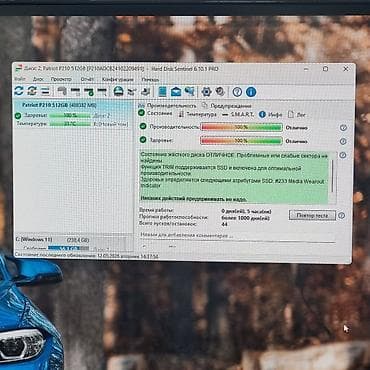Maximize the Hard Disk Sentinel window
Viewport: 370px width, 370px height.
[326, 69]
